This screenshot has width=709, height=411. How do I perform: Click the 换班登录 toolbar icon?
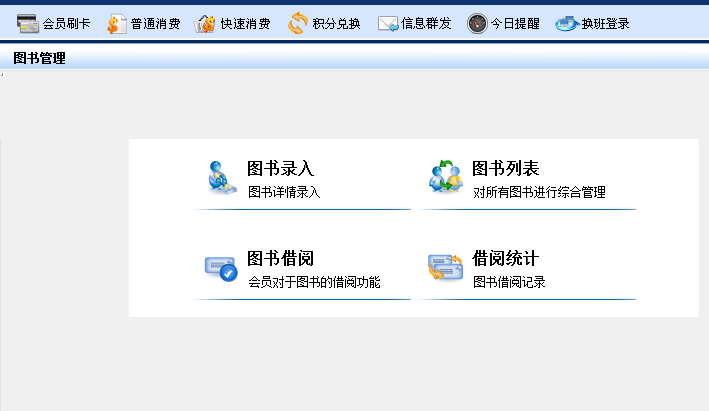pos(567,23)
